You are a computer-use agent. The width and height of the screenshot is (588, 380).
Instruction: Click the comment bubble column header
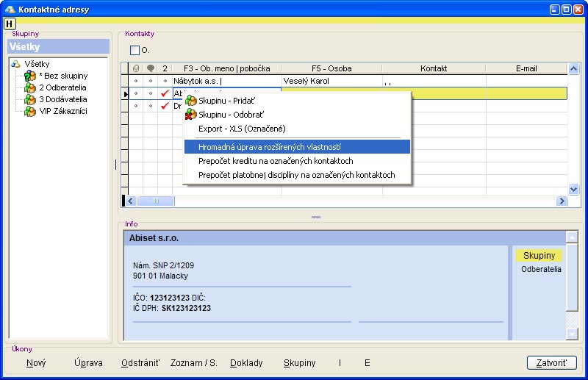pyautogui.click(x=150, y=68)
